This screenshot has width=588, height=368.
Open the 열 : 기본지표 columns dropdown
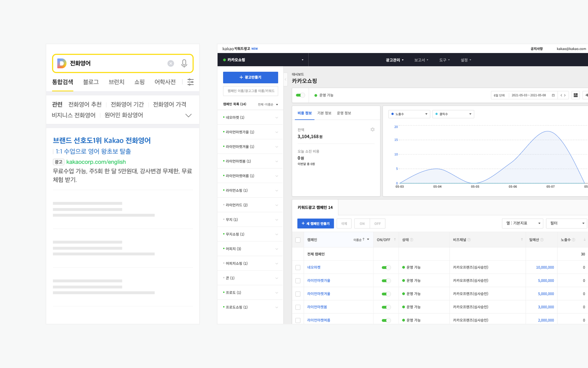pyautogui.click(x=522, y=223)
